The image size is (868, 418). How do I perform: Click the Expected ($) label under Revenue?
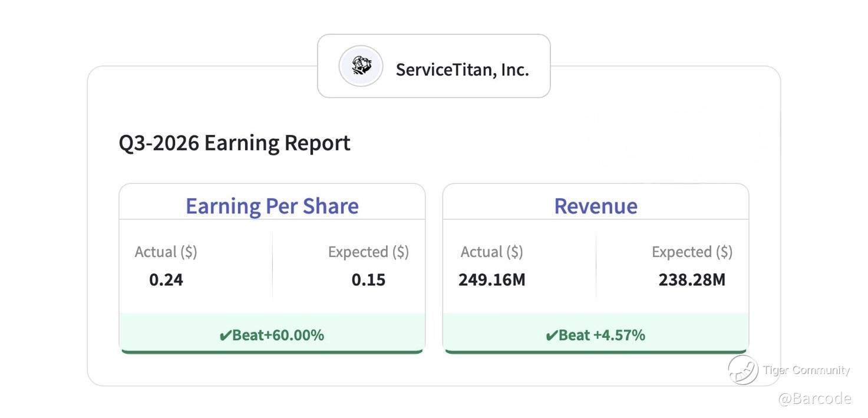click(x=692, y=252)
